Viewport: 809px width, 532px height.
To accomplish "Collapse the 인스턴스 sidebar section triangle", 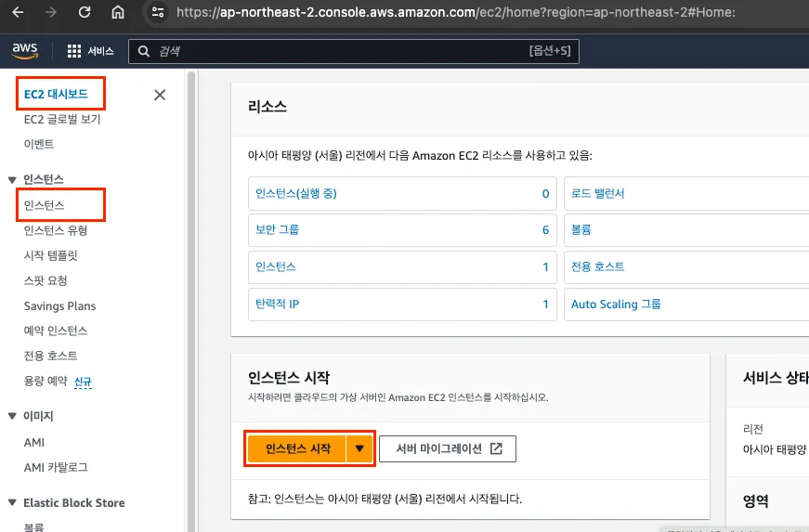I will tap(12, 180).
